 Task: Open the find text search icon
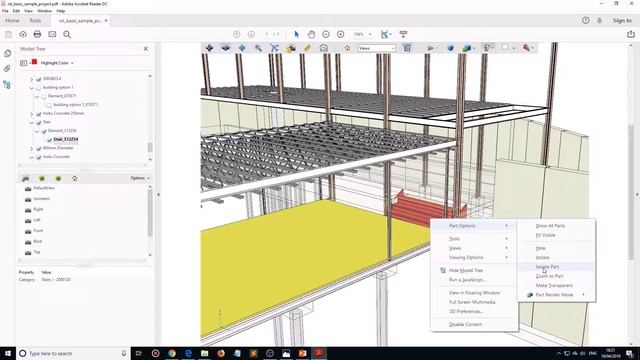click(x=67, y=34)
